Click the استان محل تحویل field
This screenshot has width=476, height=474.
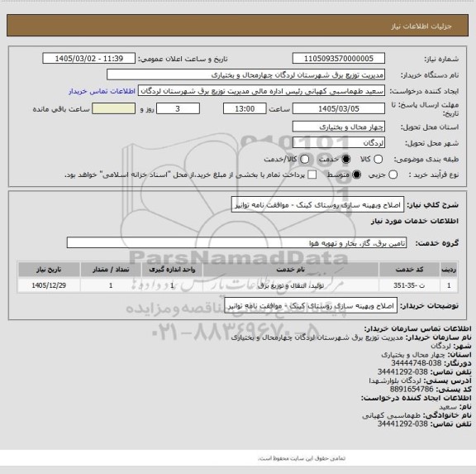pos(339,127)
